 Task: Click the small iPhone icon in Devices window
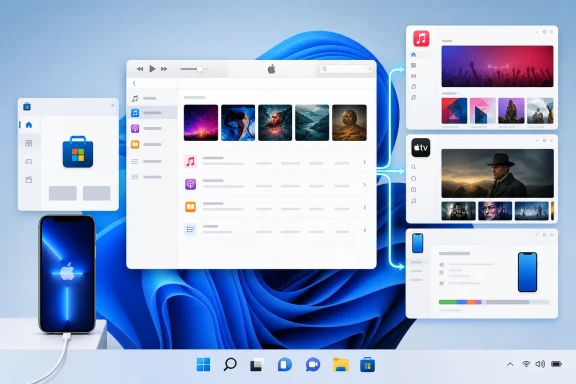click(x=417, y=243)
